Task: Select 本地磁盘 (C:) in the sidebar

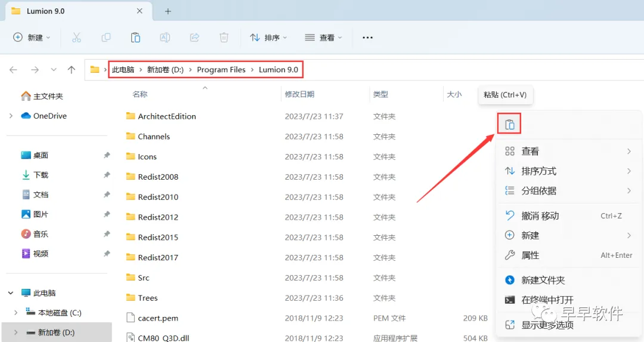Action: (54, 313)
